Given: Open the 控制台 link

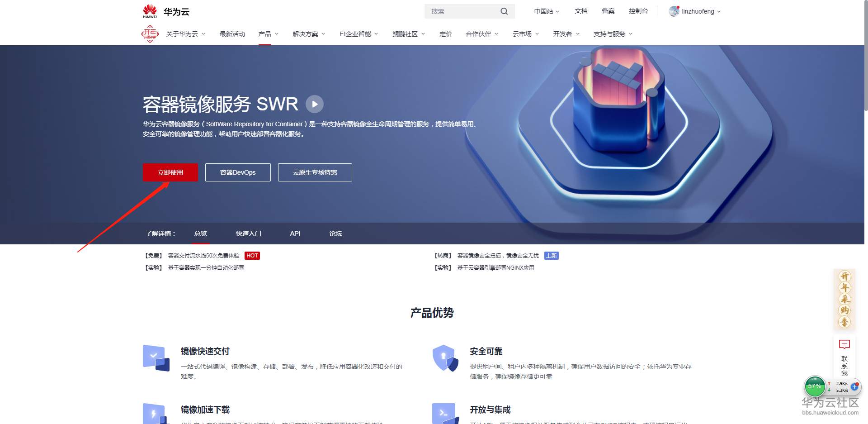Looking at the screenshot, I should click(638, 11).
